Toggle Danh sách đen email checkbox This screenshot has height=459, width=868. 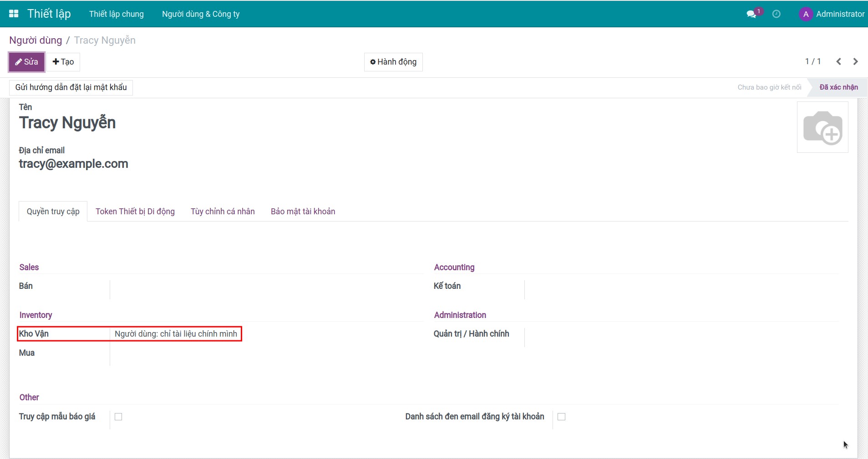(561, 417)
